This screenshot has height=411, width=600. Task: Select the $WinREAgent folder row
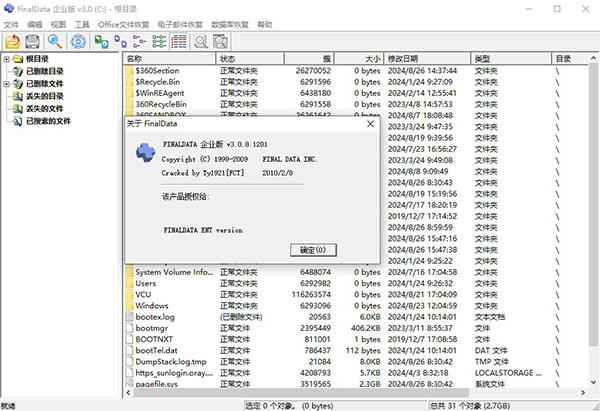[x=356, y=93]
